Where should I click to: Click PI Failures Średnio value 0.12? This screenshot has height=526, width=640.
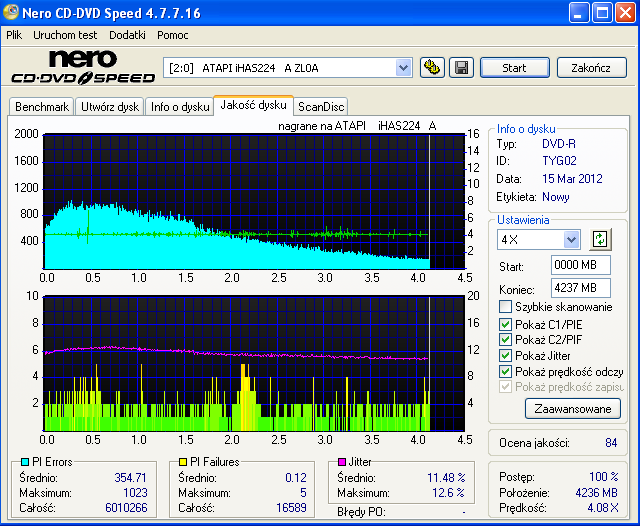[x=296, y=477]
